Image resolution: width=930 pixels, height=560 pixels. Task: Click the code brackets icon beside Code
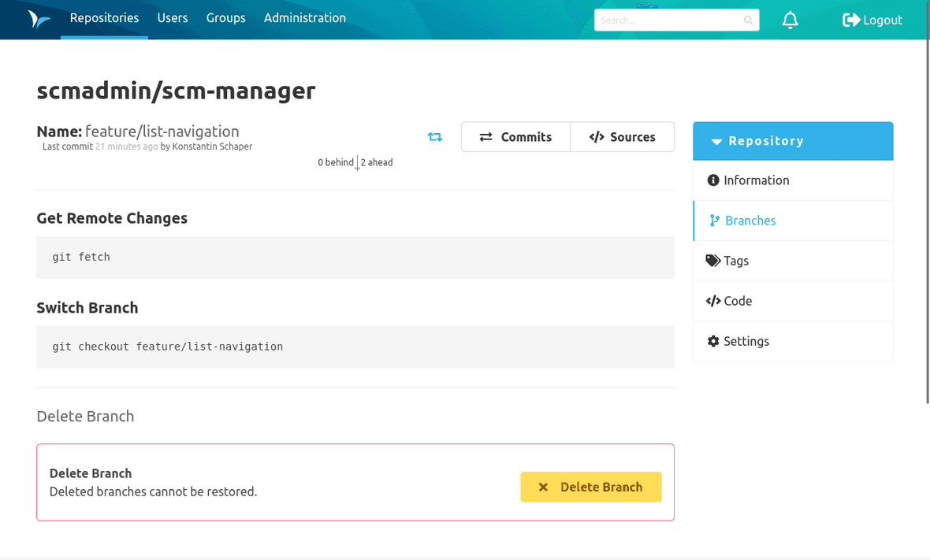pos(714,301)
